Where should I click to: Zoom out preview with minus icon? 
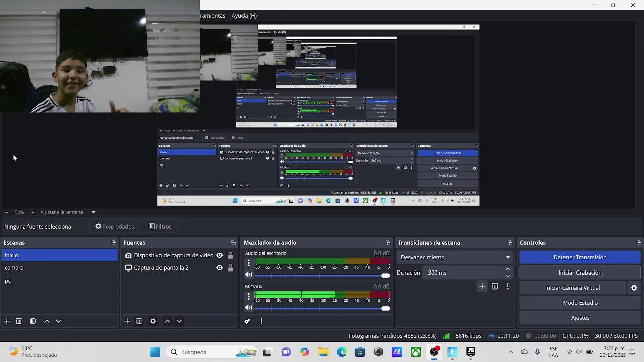(x=6, y=212)
